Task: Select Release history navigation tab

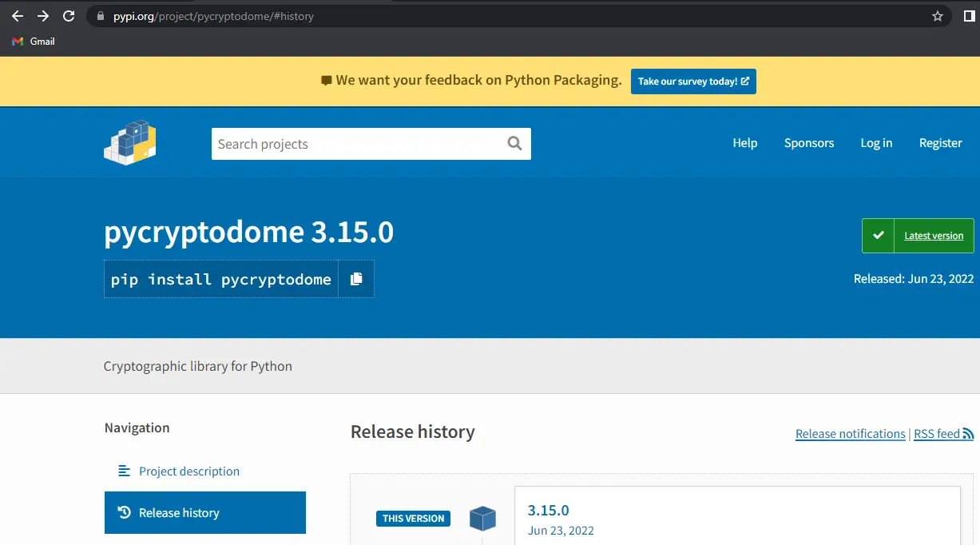Action: pos(205,513)
